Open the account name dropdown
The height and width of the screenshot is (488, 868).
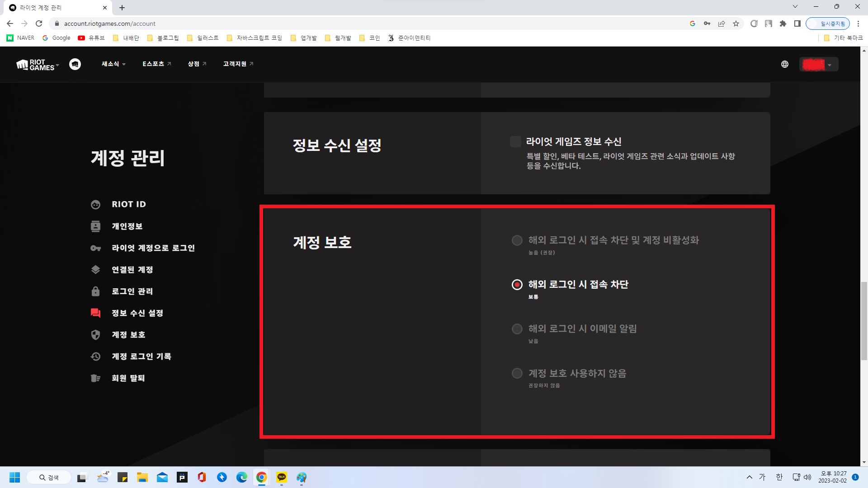819,65
